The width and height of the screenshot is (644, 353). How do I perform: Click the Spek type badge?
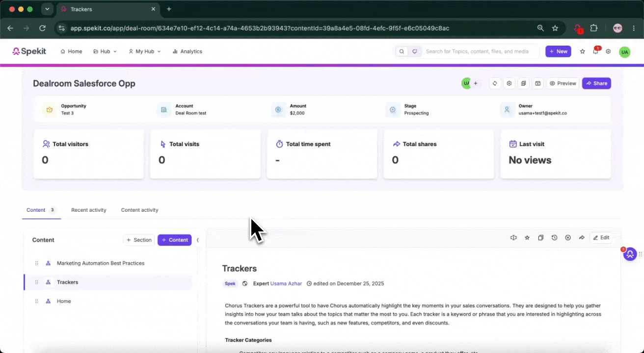tap(230, 283)
